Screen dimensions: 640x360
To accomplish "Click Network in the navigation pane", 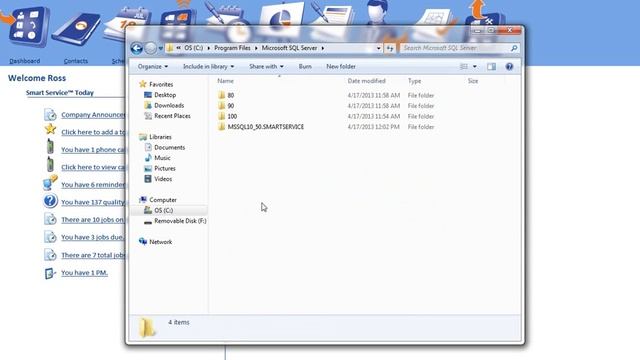I will (x=160, y=242).
